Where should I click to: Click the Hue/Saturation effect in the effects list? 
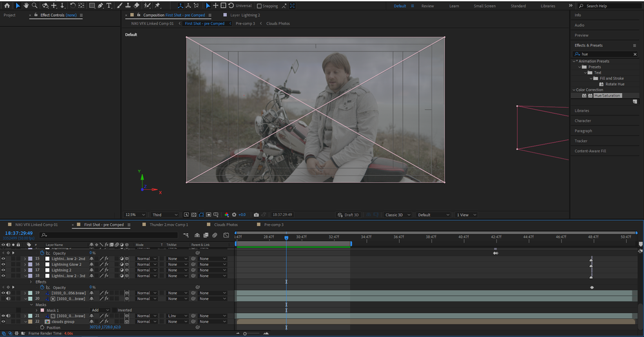[607, 96]
